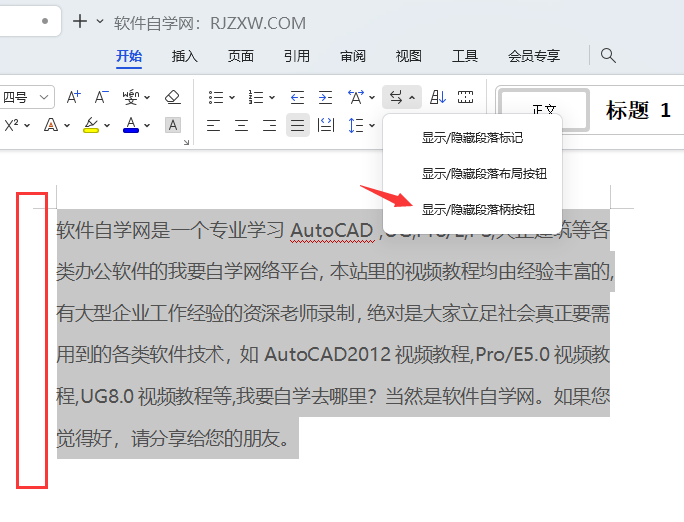This screenshot has height=522, width=684.
Task: Expand the superscript dropdown arrow
Action: click(x=27, y=126)
